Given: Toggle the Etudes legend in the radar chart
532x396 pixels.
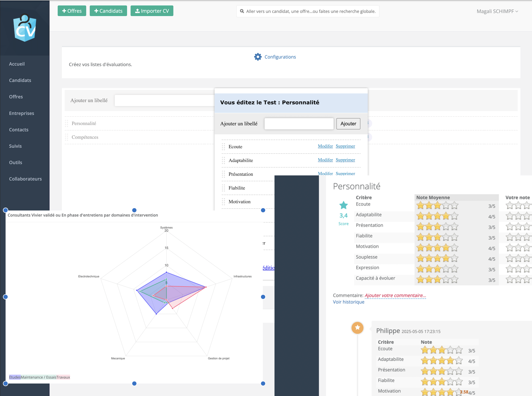Looking at the screenshot, I should pos(15,377).
